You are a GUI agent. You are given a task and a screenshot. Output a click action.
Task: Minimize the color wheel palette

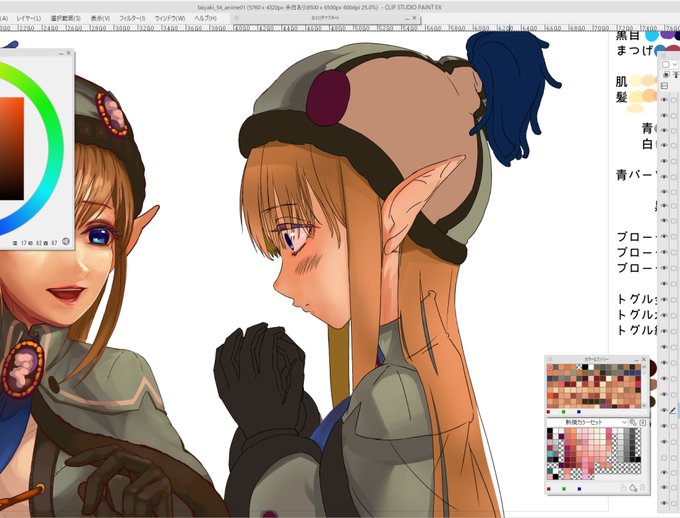[x=61, y=53]
